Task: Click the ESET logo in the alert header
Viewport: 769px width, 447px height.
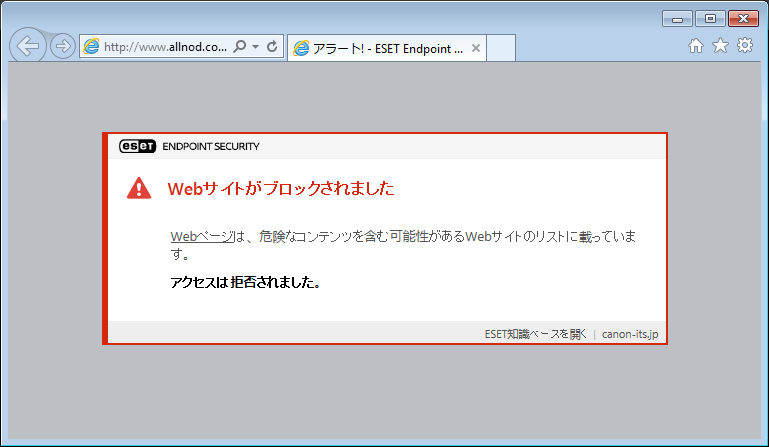Action: (137, 146)
